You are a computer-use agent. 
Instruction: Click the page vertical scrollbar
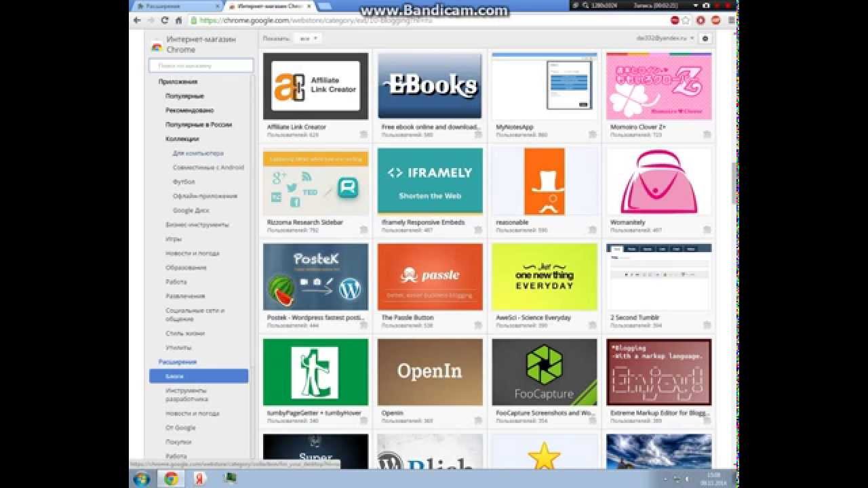pyautogui.click(x=735, y=183)
